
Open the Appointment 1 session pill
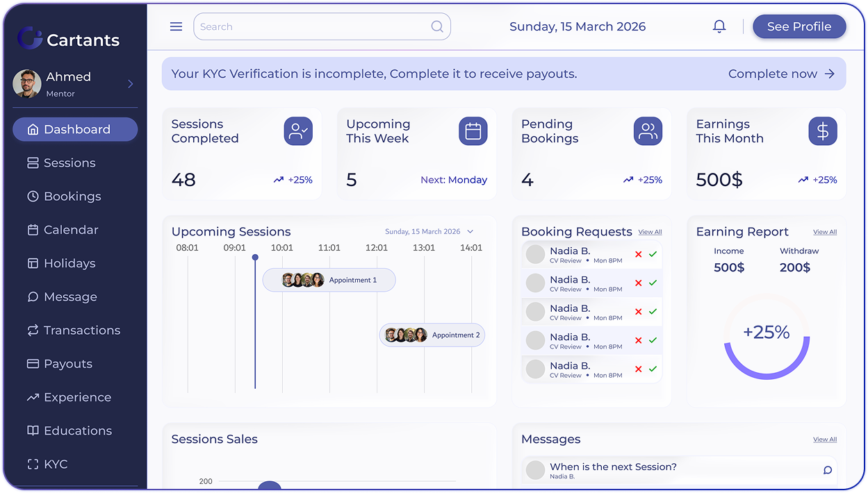click(x=329, y=280)
